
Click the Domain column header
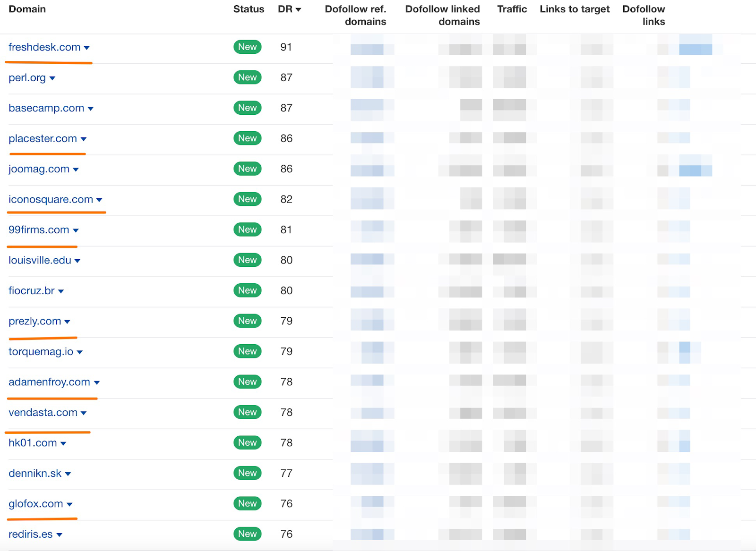(x=27, y=9)
